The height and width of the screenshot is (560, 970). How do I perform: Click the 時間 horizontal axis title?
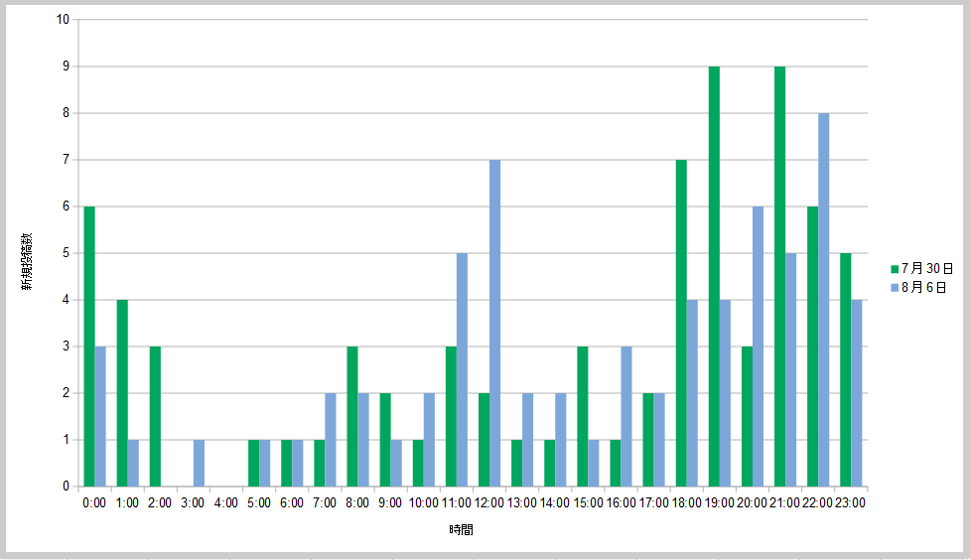click(461, 530)
